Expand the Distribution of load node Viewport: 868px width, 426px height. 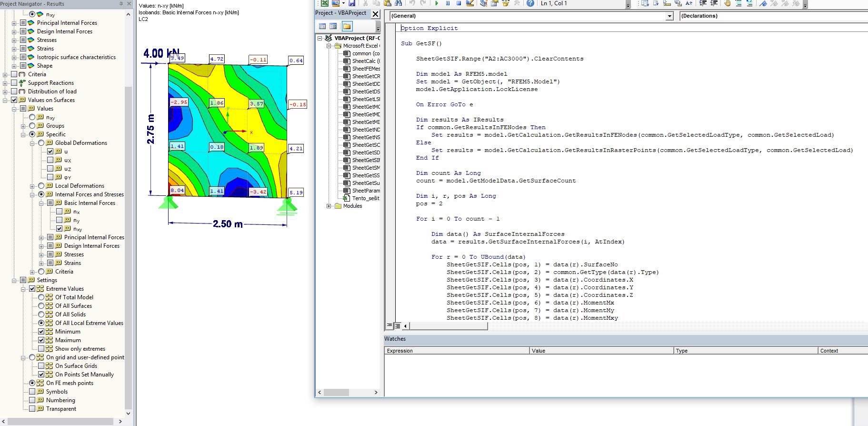5,91
